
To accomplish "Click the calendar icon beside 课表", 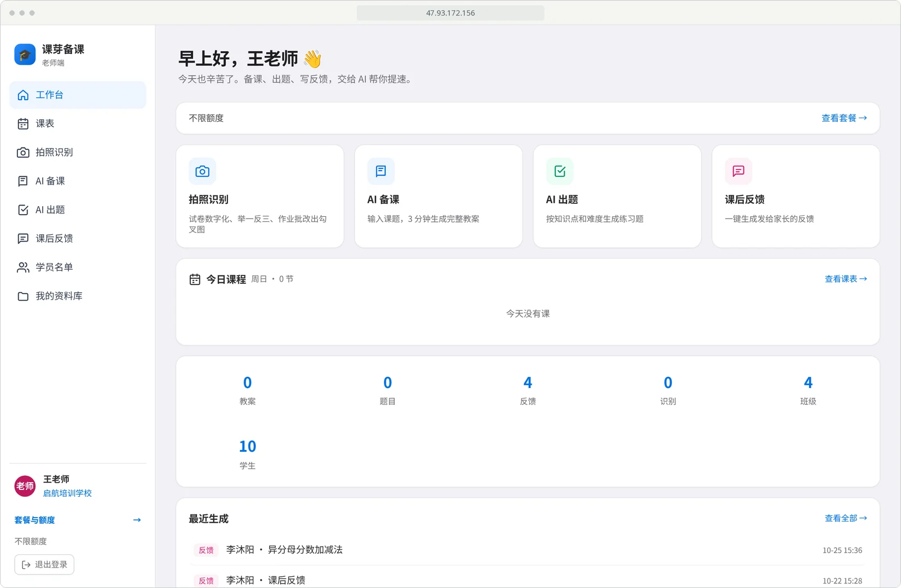I will [23, 124].
